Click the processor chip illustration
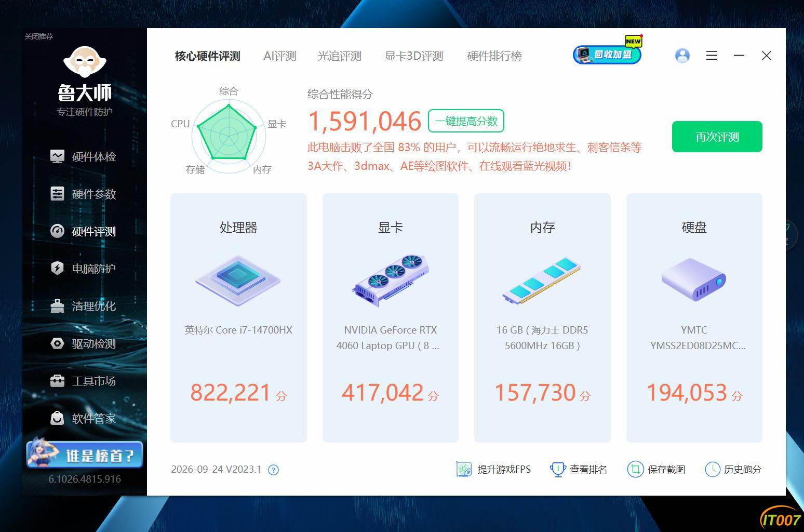Image resolution: width=804 pixels, height=532 pixels. coord(238,280)
